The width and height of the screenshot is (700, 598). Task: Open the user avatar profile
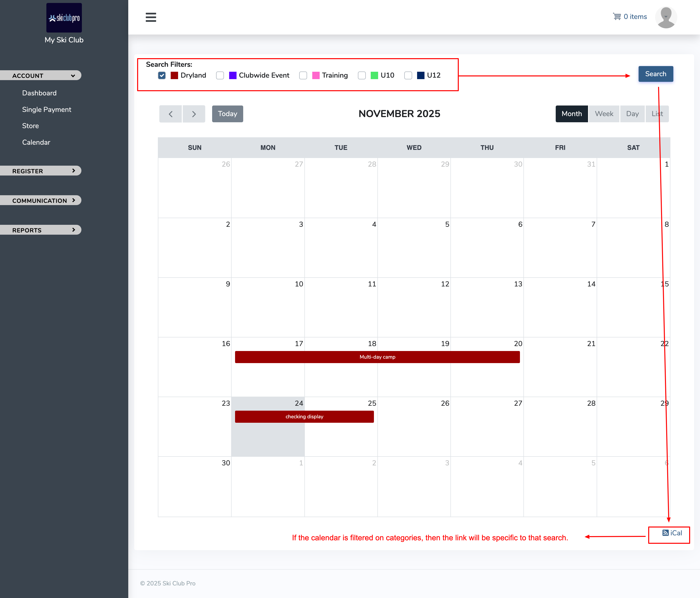coord(665,18)
